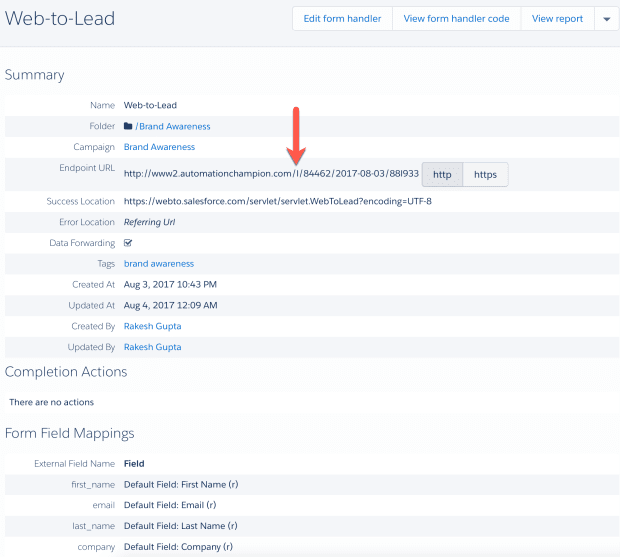620x557 pixels.
Task: Switch endpoint URL to https
Action: [x=485, y=175]
